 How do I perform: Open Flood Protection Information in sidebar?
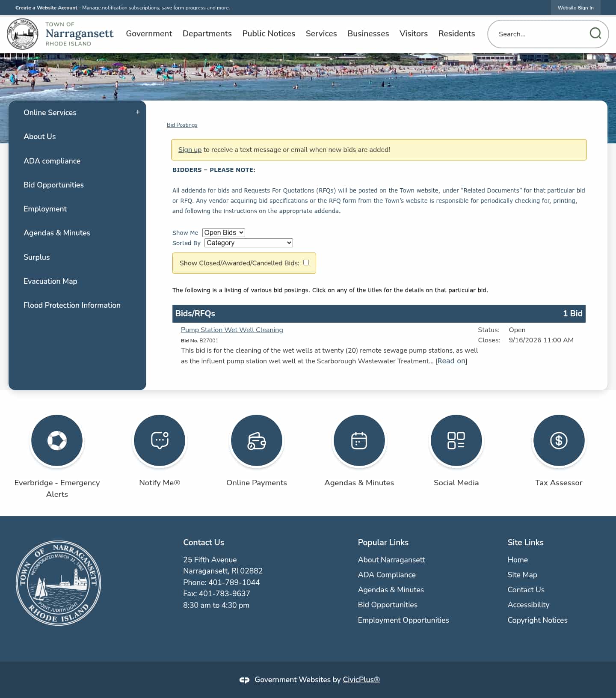point(72,305)
